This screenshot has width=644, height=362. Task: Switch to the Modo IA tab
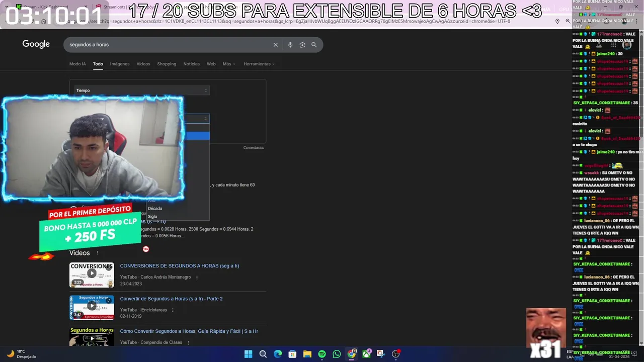point(77,64)
